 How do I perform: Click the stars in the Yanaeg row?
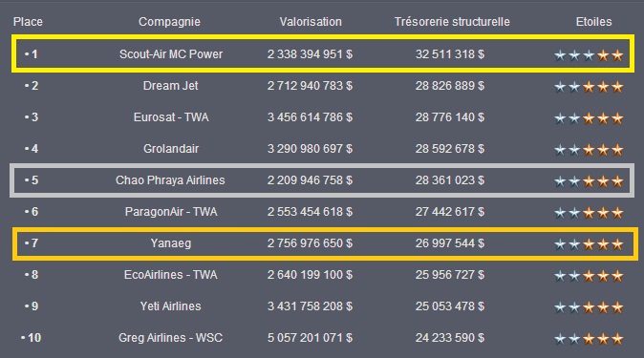(x=589, y=244)
